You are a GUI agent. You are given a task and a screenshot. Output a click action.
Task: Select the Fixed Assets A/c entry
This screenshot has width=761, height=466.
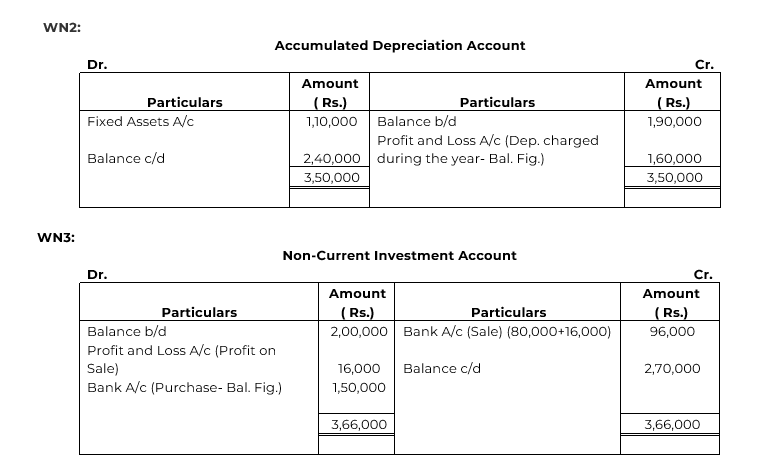coord(140,121)
